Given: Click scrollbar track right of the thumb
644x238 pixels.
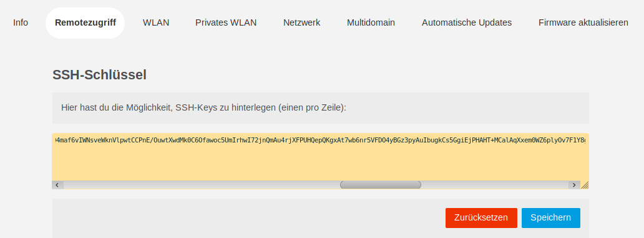Looking at the screenshot, I should (495, 185).
